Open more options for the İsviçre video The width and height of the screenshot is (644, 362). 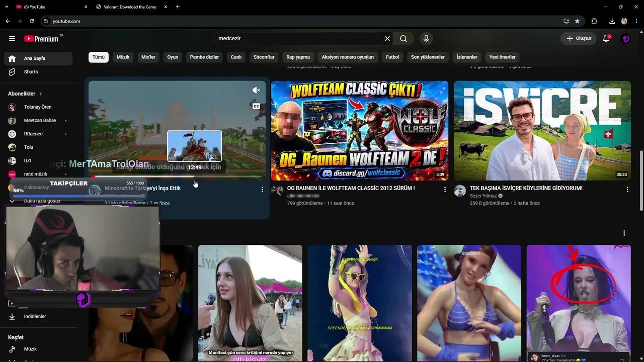tap(627, 190)
